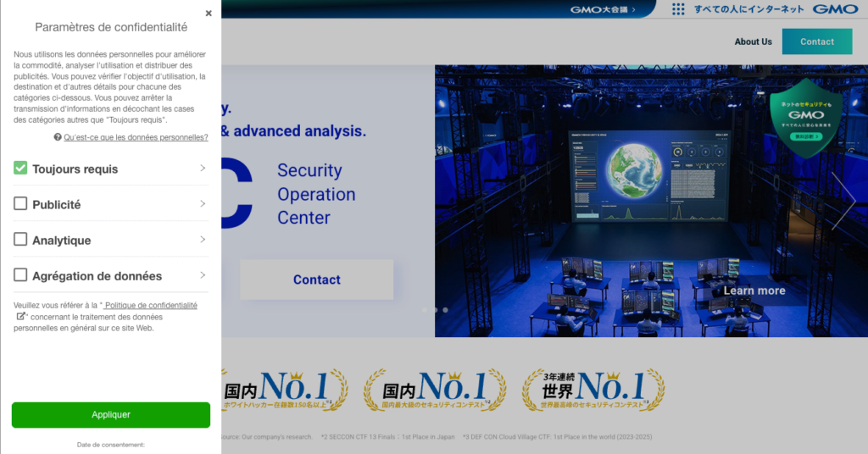Expand Agrégation de données chevron
The image size is (868, 454).
point(203,275)
